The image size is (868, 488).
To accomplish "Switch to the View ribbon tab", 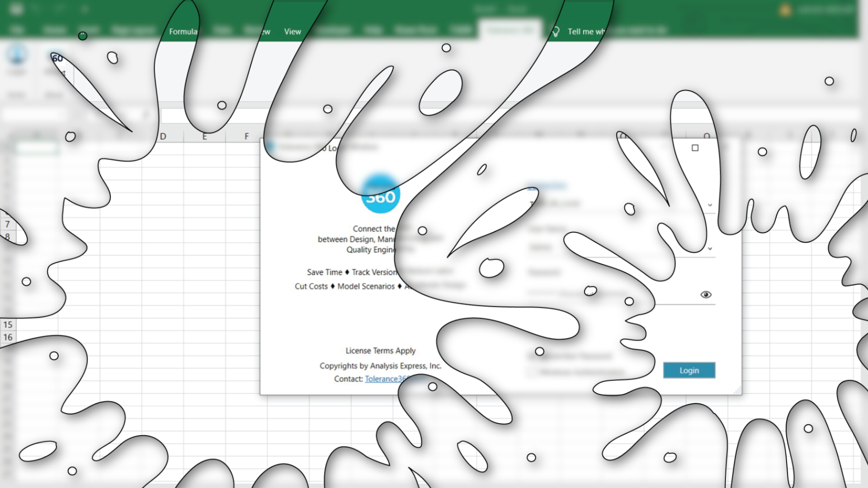I will click(292, 32).
